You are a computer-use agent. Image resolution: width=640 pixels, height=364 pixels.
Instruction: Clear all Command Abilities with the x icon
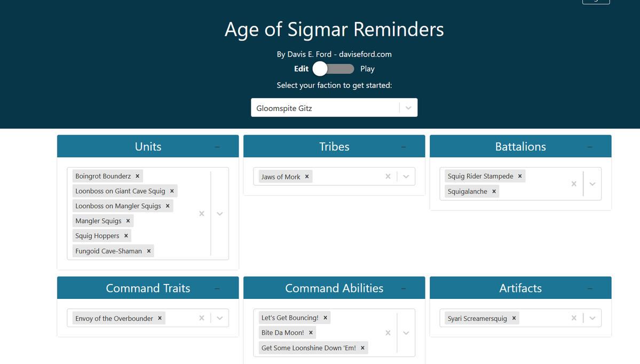(388, 333)
